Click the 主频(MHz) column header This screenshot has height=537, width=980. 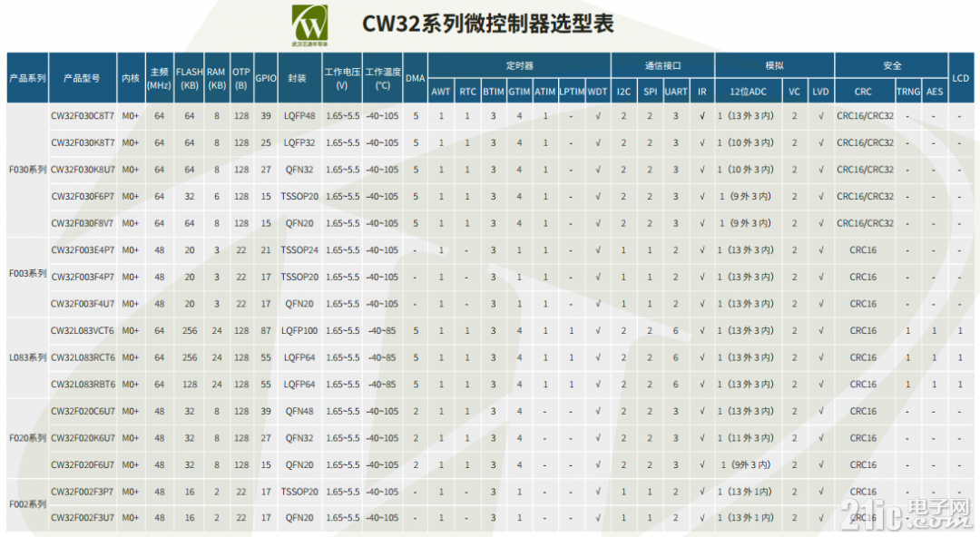(160, 78)
